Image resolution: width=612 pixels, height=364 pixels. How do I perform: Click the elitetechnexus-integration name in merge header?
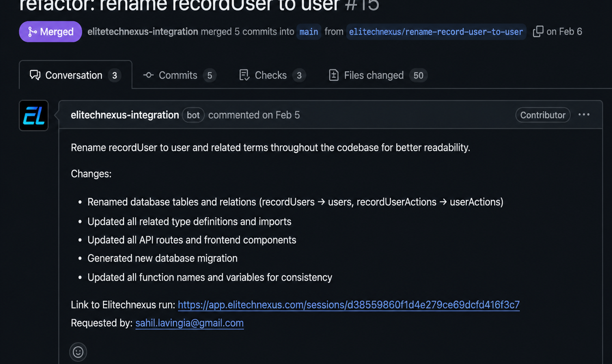[142, 31]
